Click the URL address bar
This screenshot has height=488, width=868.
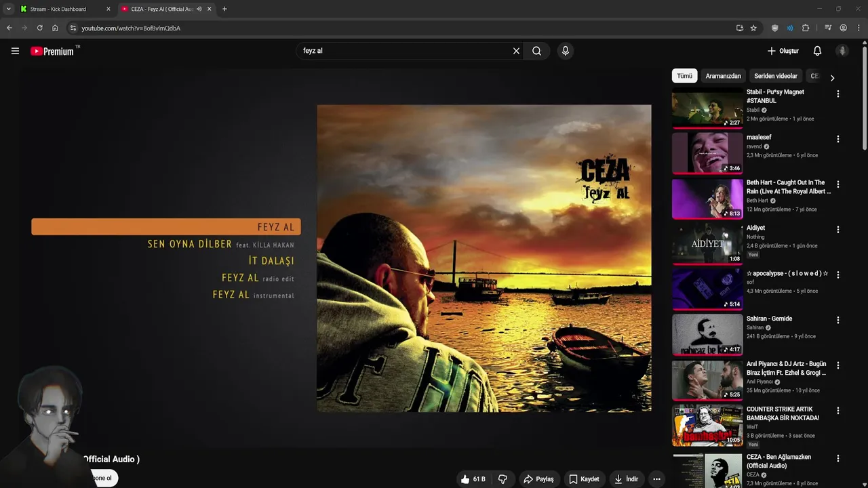[407, 28]
